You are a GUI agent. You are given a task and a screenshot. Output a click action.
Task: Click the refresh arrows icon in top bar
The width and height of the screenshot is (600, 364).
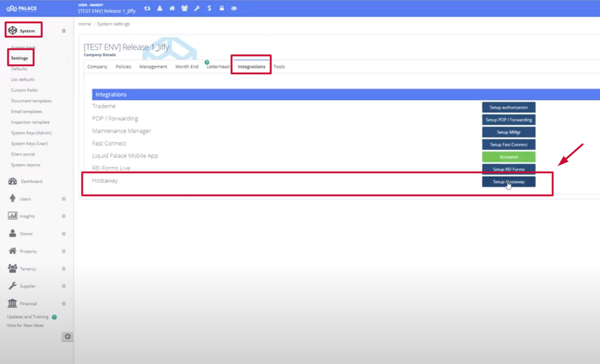point(147,9)
